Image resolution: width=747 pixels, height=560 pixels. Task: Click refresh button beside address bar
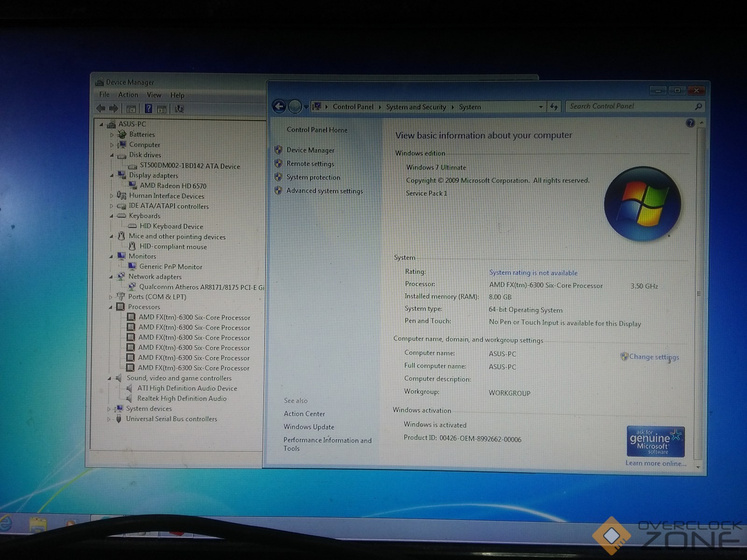point(554,107)
